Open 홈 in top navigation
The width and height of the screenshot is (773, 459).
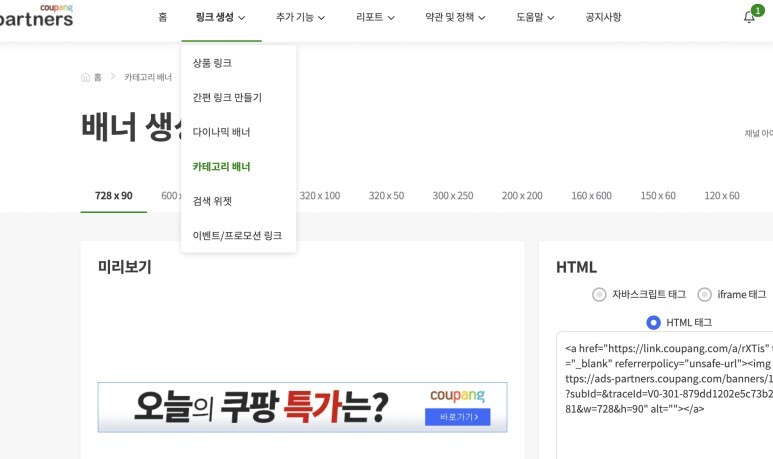point(163,17)
